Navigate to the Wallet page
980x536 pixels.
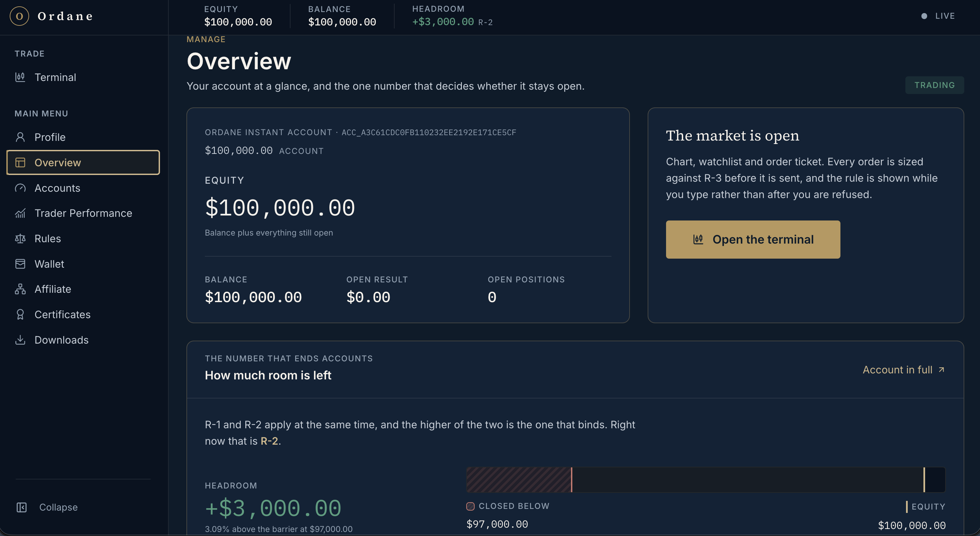[83, 264]
